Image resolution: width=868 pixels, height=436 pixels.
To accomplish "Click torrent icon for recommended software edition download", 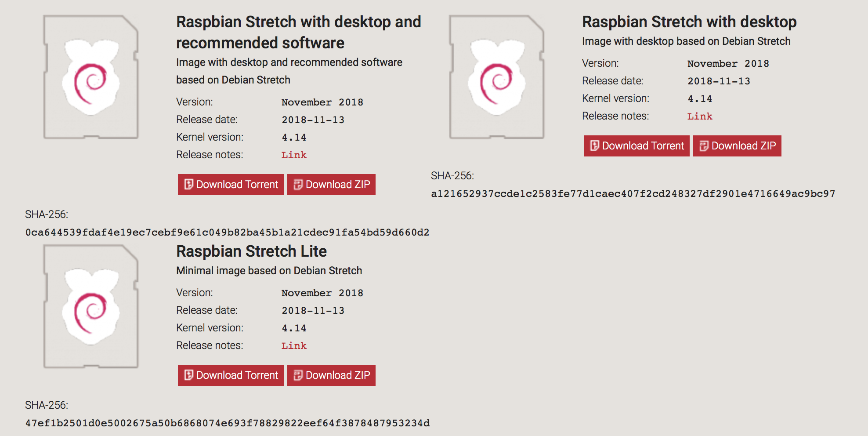I will point(189,184).
